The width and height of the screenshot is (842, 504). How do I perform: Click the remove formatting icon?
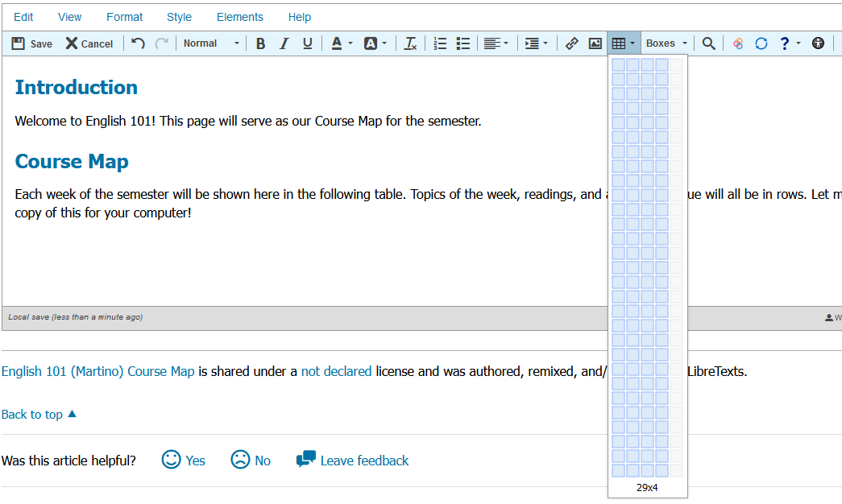tap(411, 43)
